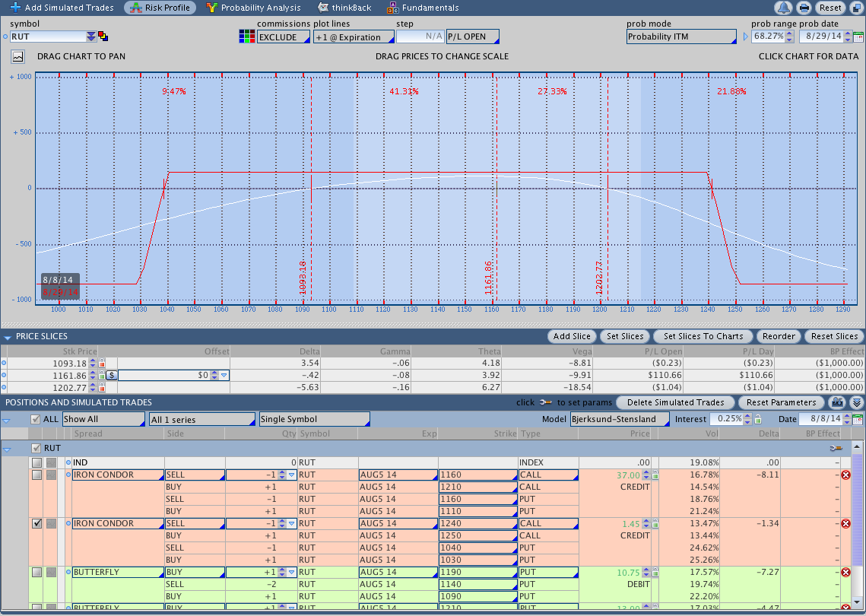Switch to the Probability Analysis tab

[x=253, y=8]
